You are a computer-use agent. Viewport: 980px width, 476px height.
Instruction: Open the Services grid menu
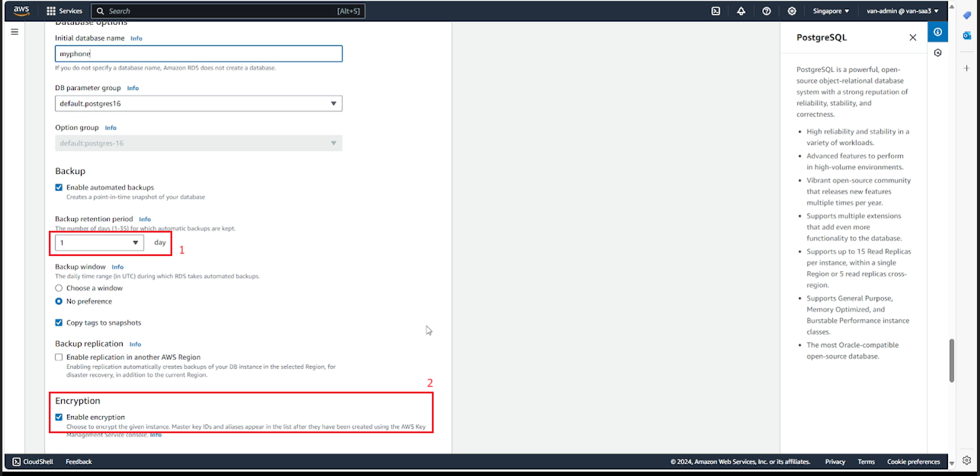[x=64, y=11]
